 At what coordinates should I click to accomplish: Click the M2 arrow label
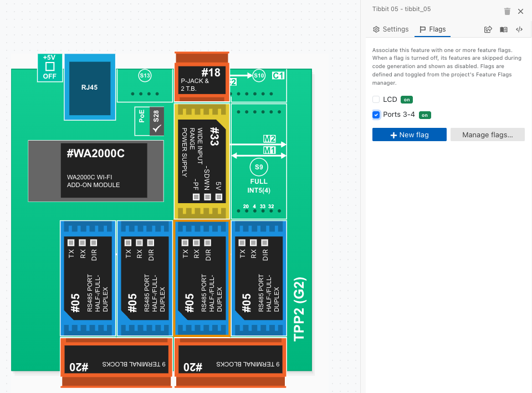tap(269, 139)
